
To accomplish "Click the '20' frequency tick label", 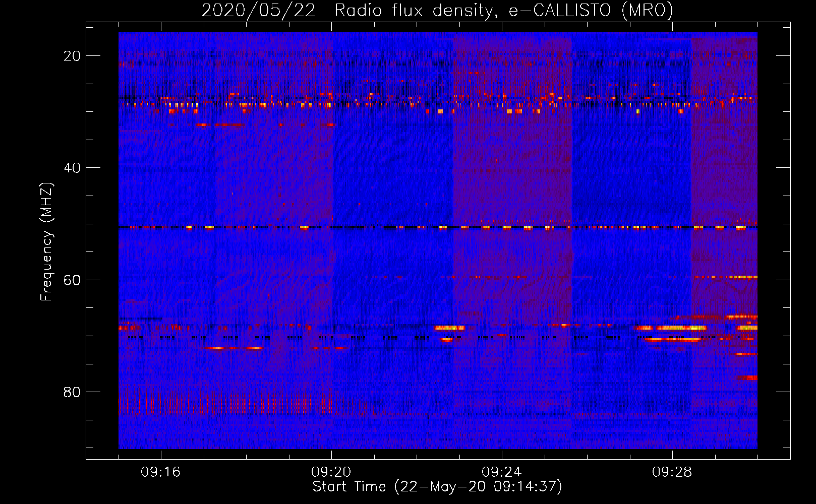I will pyautogui.click(x=72, y=56).
